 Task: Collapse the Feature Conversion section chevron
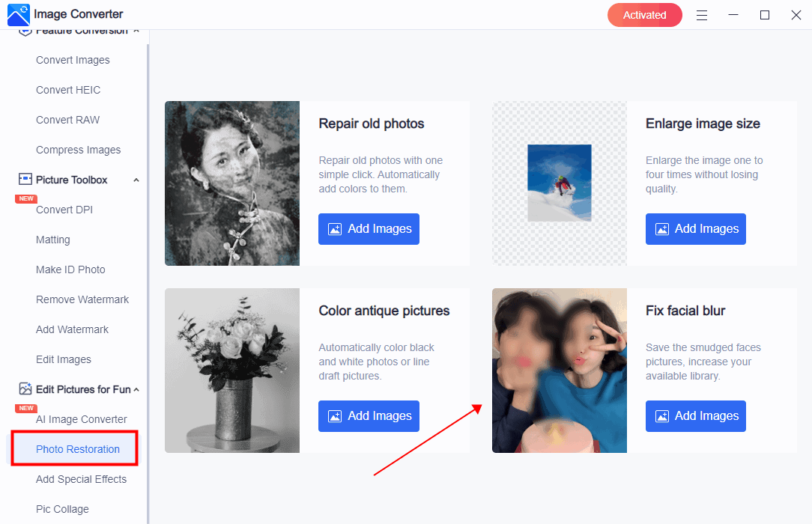[x=136, y=31]
